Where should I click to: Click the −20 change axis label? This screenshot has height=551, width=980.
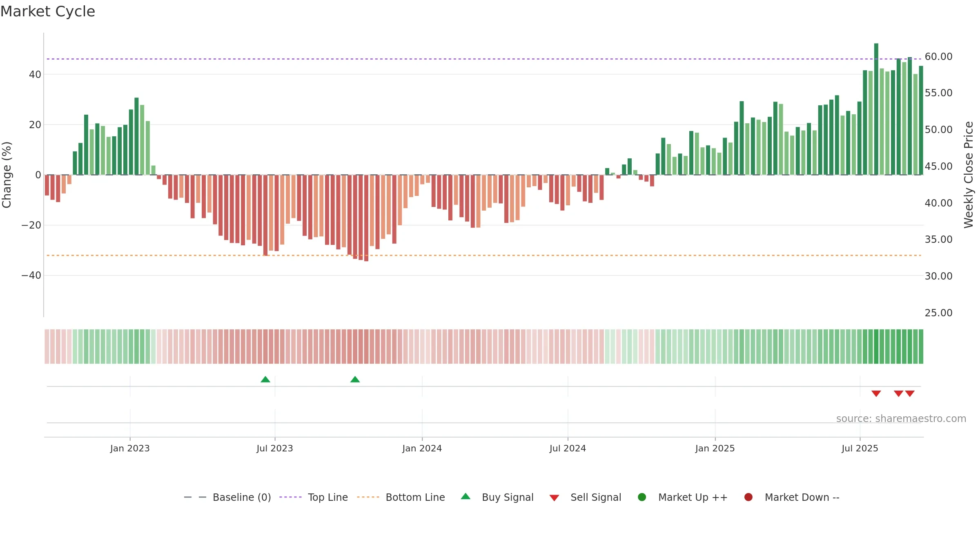[x=31, y=225]
